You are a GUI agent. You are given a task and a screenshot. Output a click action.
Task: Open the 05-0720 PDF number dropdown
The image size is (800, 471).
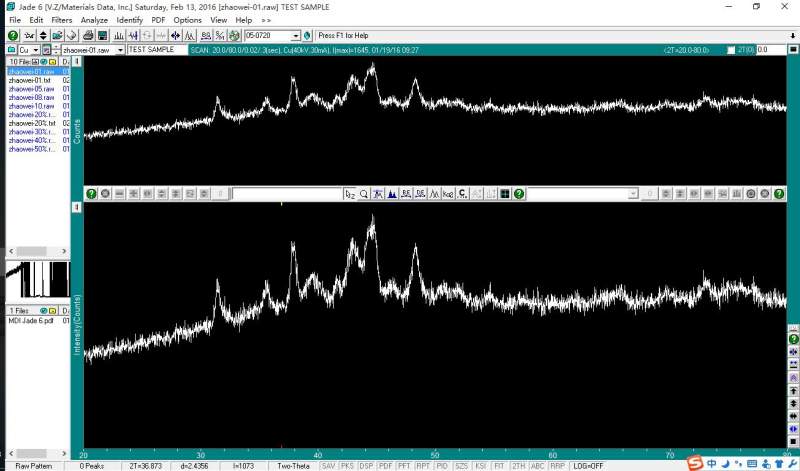pyautogui.click(x=296, y=36)
